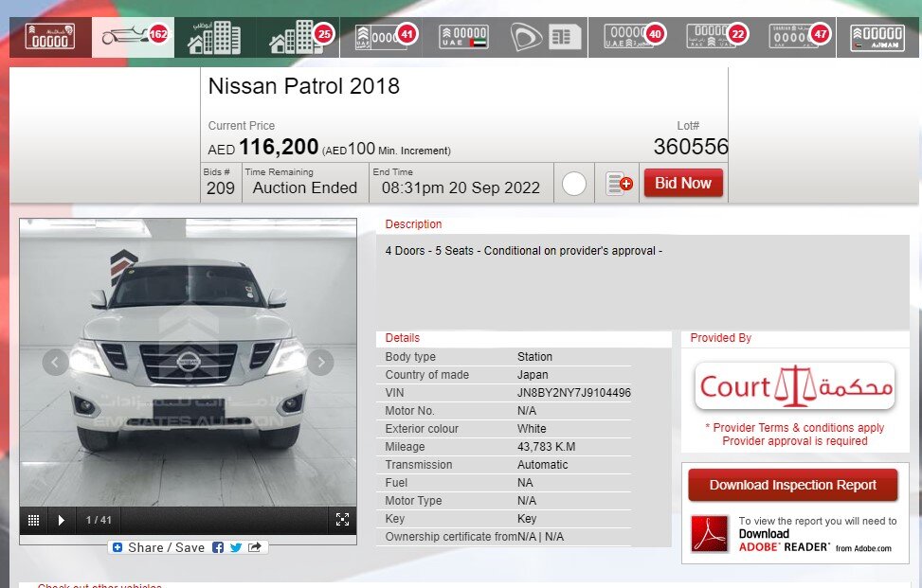Click the Provider Terms & conditions apply note
This screenshot has height=588, width=922.
(x=795, y=428)
